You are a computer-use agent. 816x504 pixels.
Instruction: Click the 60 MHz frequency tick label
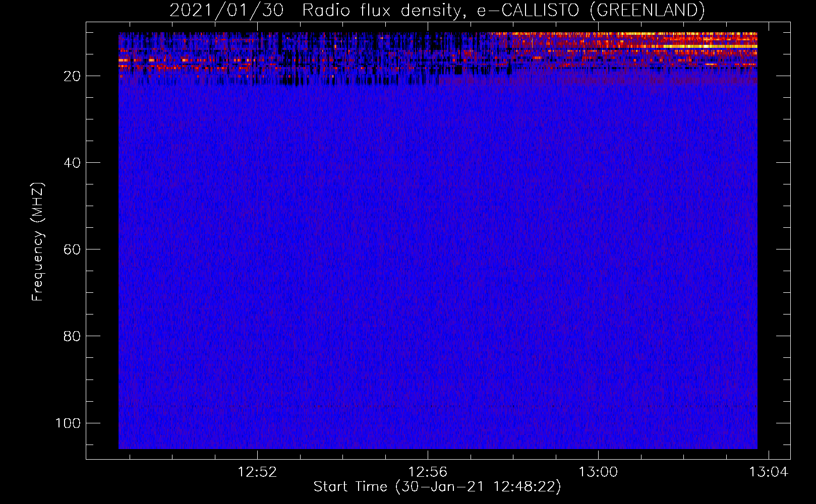(x=72, y=249)
